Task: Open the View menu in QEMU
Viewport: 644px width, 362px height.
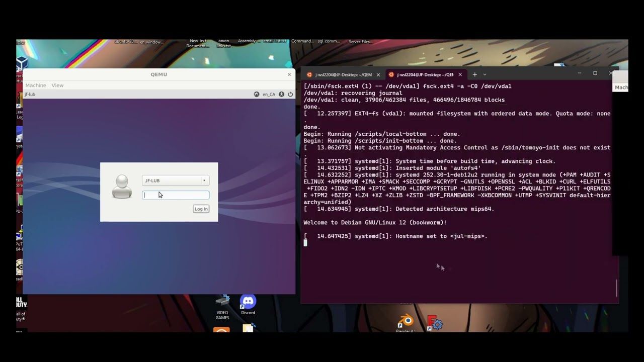Action: (57, 85)
